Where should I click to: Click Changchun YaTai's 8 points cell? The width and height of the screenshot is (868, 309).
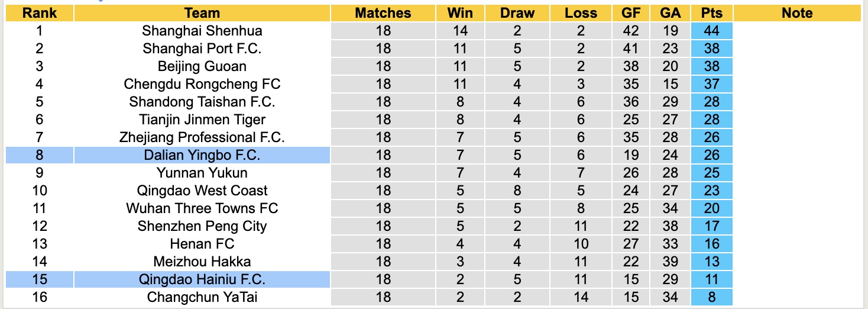pos(712,297)
